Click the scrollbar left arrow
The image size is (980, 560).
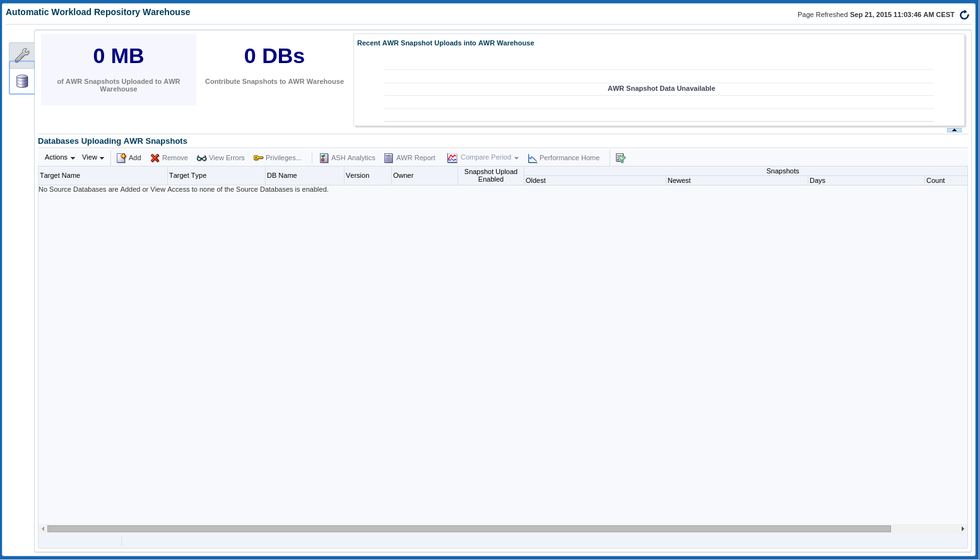click(x=43, y=528)
